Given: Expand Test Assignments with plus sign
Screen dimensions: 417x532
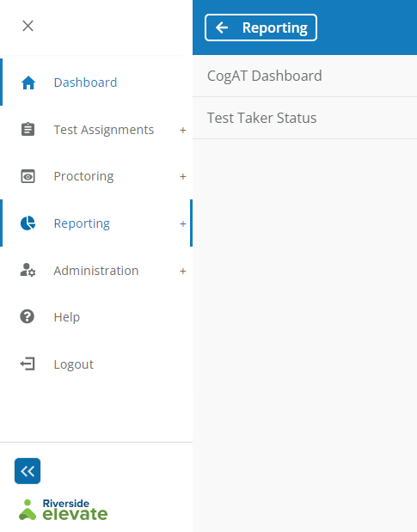Looking at the screenshot, I should (x=183, y=130).
